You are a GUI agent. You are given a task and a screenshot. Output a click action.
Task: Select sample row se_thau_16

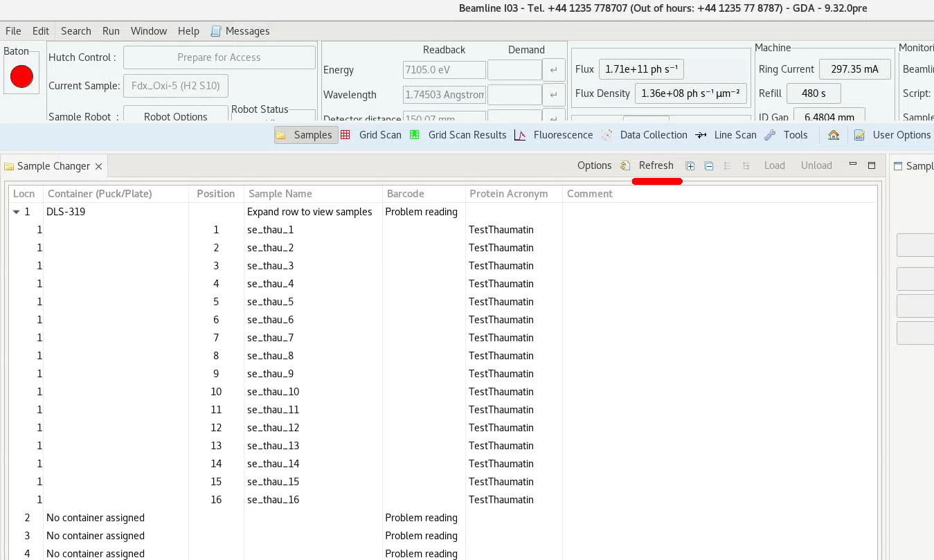pyautogui.click(x=443, y=500)
